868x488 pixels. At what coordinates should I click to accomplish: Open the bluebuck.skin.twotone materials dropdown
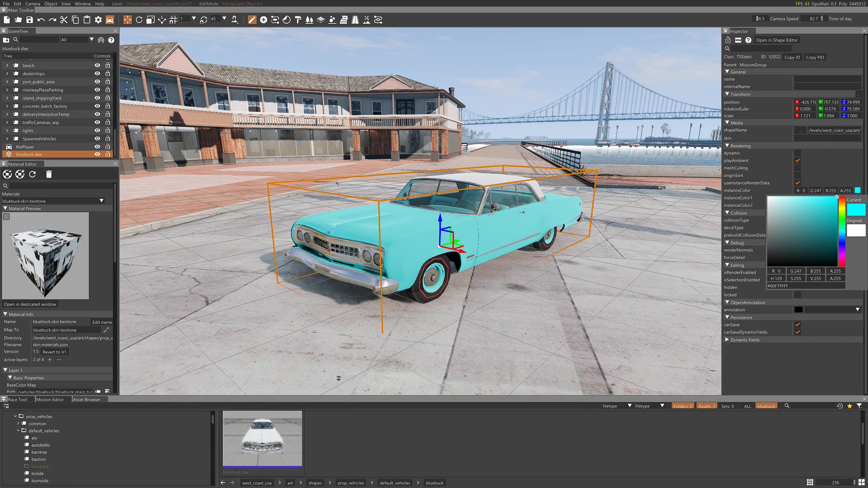101,201
